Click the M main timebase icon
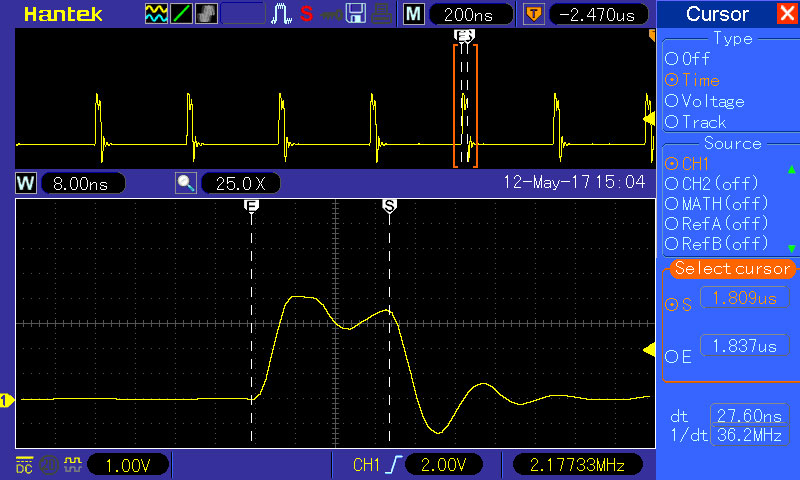 point(413,14)
